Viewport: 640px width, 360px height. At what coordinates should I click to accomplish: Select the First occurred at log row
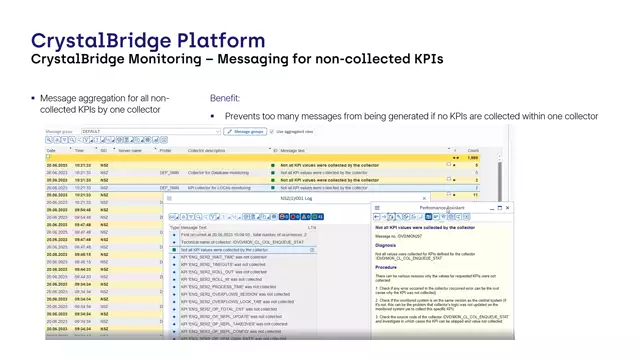(x=243, y=235)
